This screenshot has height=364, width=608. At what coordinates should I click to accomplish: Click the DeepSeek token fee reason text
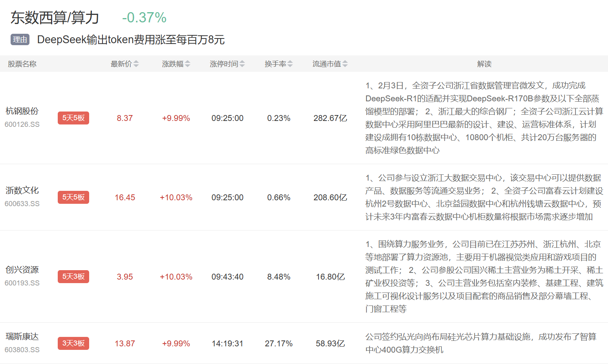131,40
